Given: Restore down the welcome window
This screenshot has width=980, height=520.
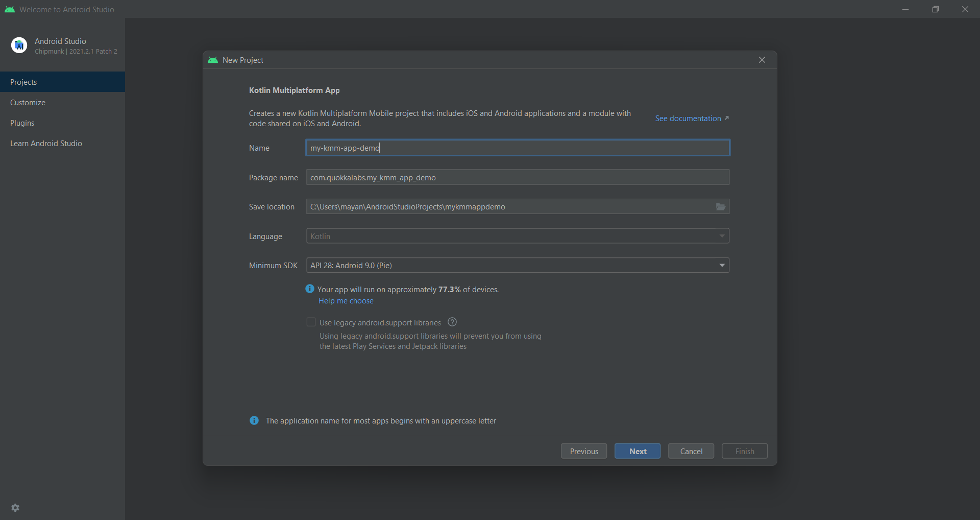Looking at the screenshot, I should click(935, 9).
